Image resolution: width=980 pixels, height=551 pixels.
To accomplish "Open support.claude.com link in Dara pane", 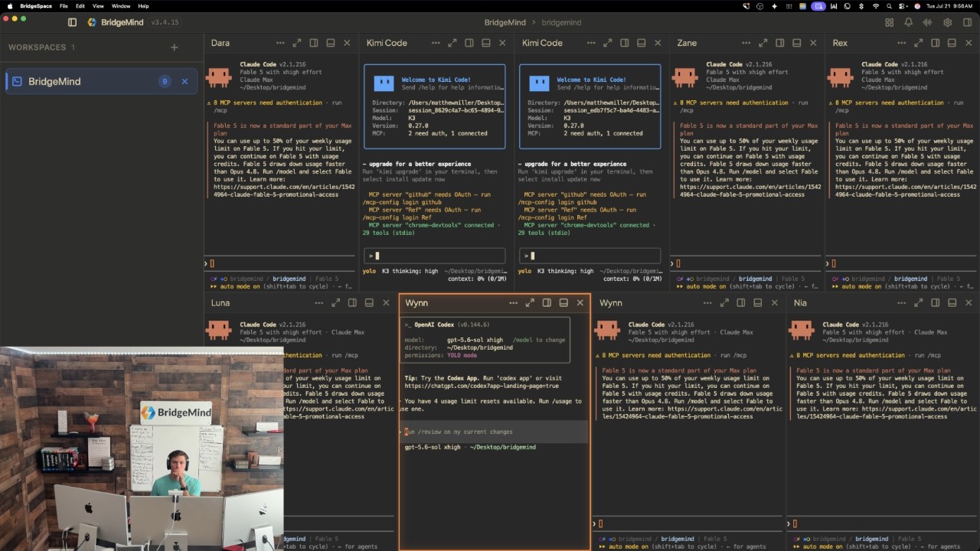I will coord(283,191).
